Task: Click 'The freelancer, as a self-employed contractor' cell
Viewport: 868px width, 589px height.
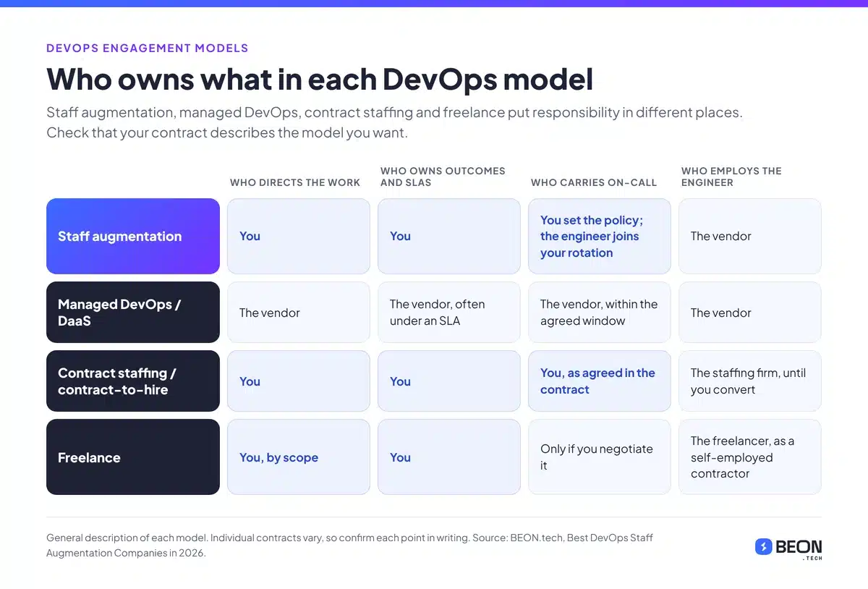Action: click(x=750, y=457)
